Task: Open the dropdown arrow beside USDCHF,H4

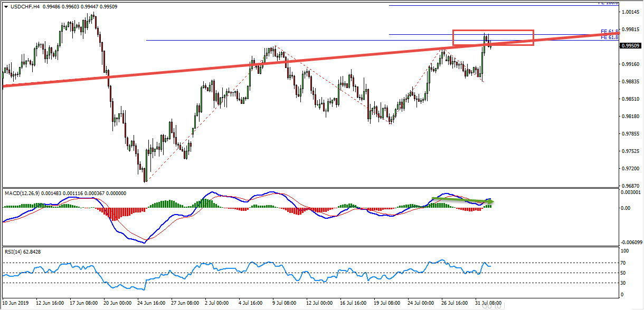Action: coord(6,6)
